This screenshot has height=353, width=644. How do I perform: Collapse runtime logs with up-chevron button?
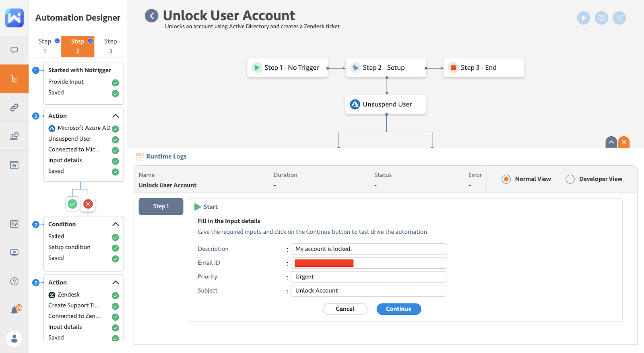coord(611,142)
